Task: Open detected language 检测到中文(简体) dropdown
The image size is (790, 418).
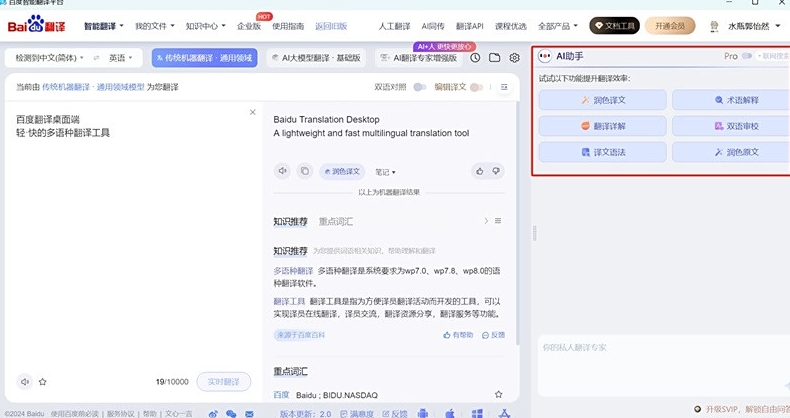Action: click(x=49, y=58)
